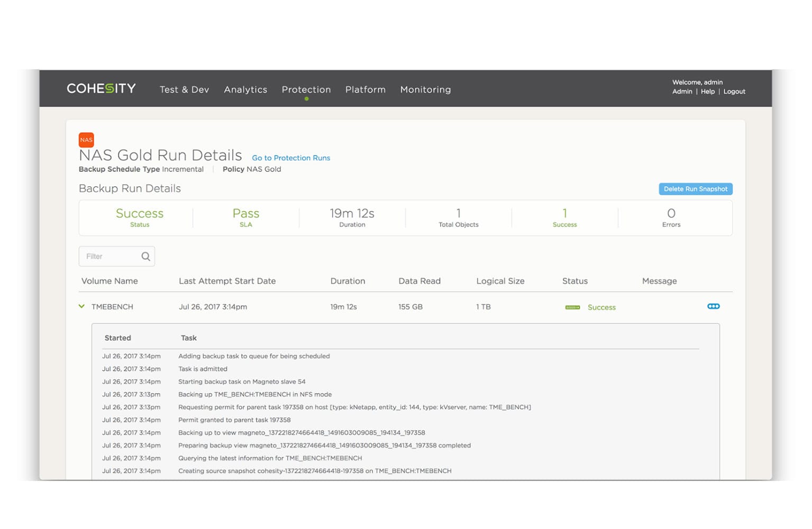
Task: Click the Go to Protection Runs link
Action: pyautogui.click(x=291, y=158)
